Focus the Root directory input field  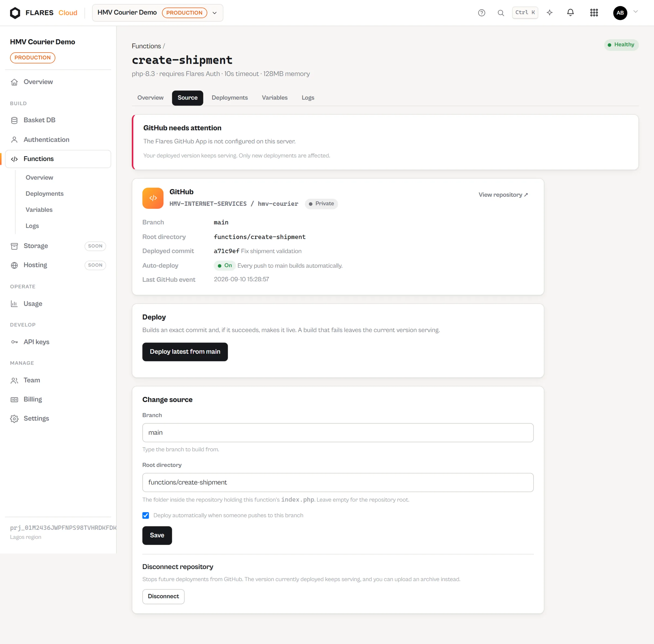click(x=338, y=482)
